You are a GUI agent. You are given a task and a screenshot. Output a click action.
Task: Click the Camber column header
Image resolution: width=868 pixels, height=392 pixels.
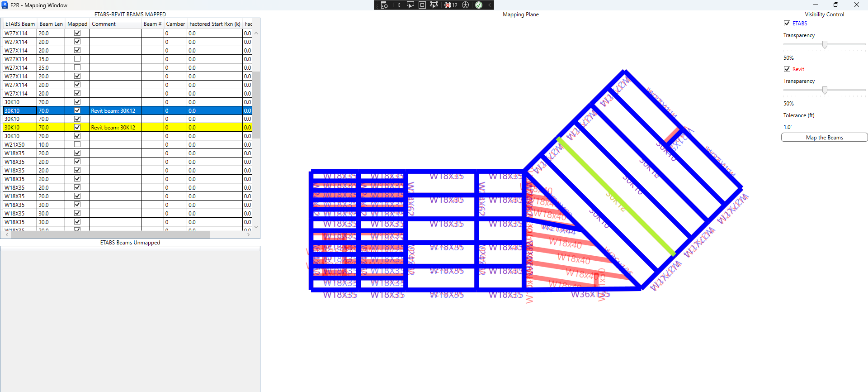point(175,24)
